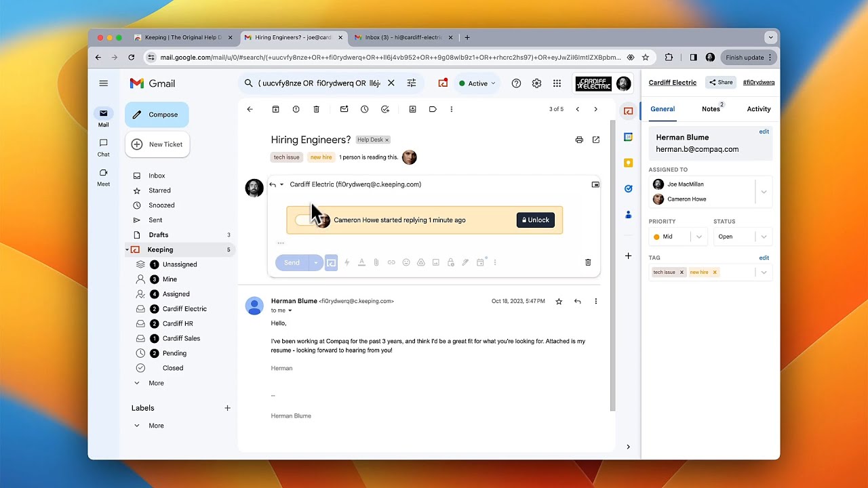Insert files using Google Drive icon
Image resolution: width=868 pixels, height=488 pixels.
click(x=422, y=262)
